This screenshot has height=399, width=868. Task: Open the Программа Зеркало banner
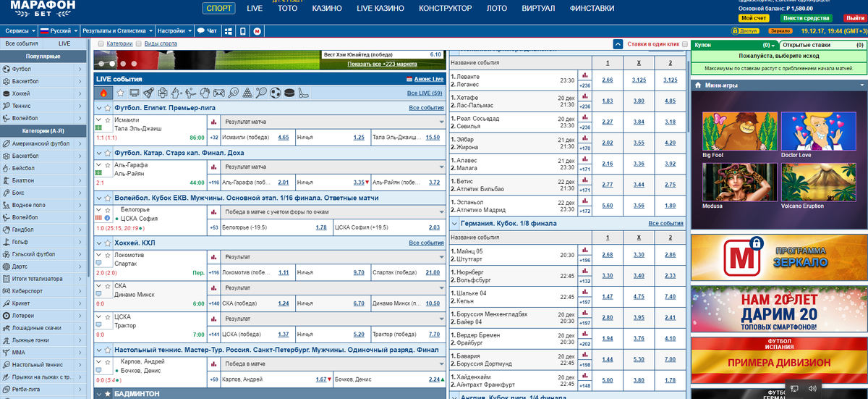click(779, 256)
